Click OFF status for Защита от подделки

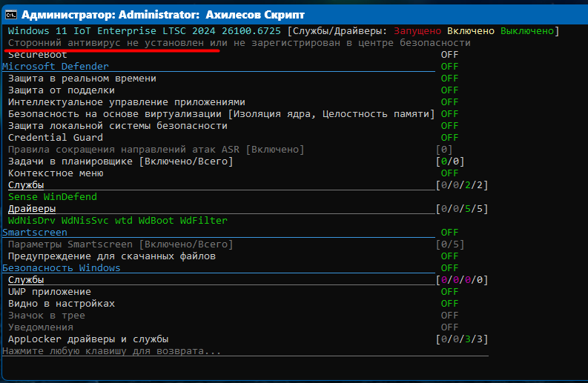point(449,90)
